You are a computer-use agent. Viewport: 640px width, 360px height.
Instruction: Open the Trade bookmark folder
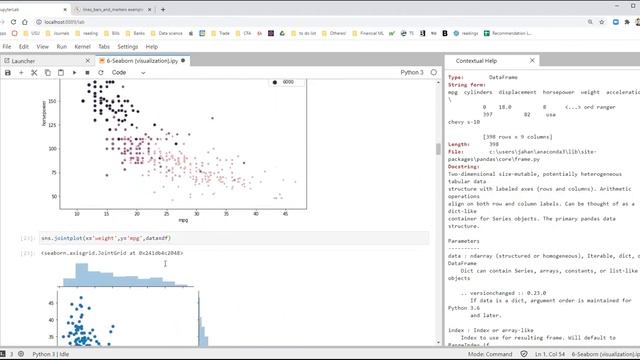[x=220, y=33]
